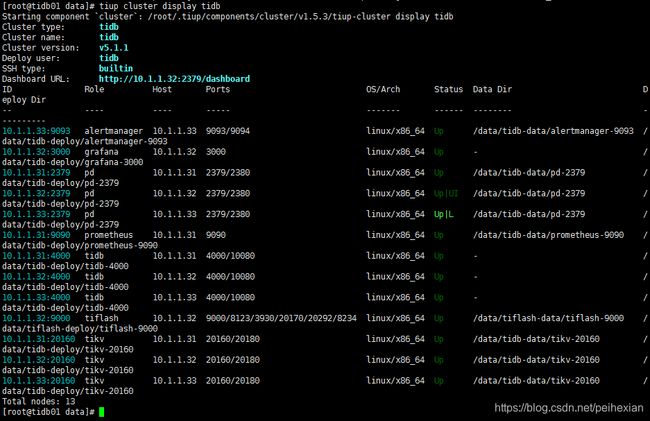Click the green cursor at the prompt
The height and width of the screenshot is (421, 650).
click(x=102, y=412)
